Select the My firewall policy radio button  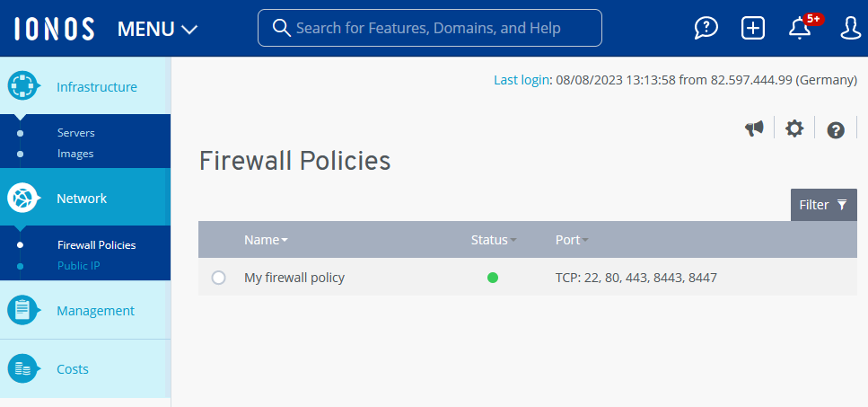pyautogui.click(x=218, y=279)
